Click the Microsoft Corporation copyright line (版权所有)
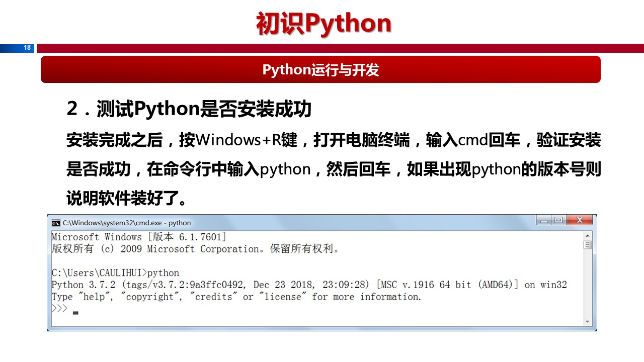The height and width of the screenshot is (362, 644). pos(196,249)
